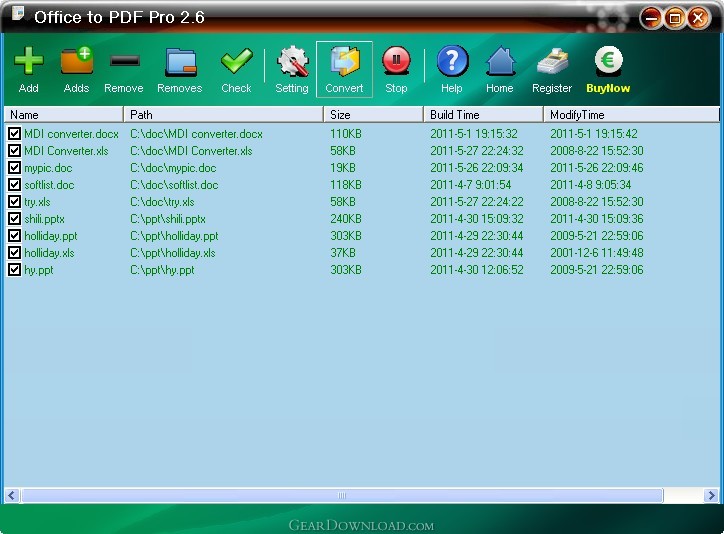Click the 240KB size cell
The width and height of the screenshot is (724, 534).
346,219
